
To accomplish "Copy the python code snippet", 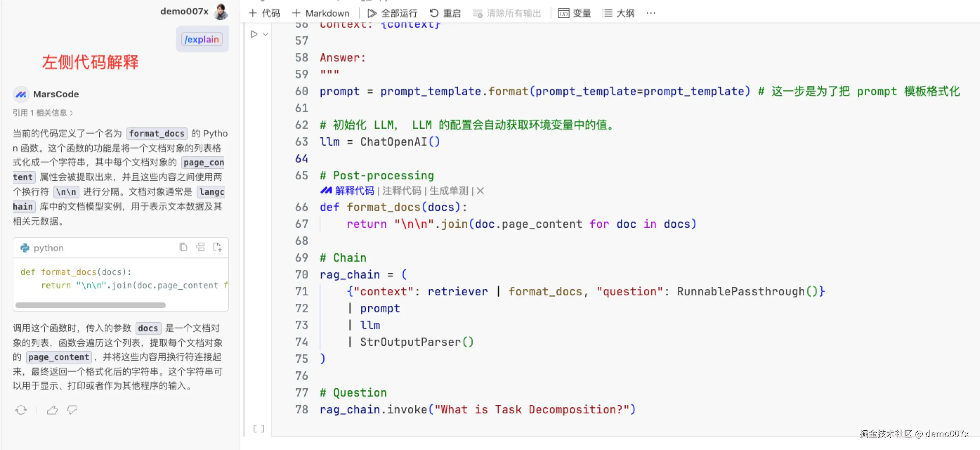I will (183, 247).
